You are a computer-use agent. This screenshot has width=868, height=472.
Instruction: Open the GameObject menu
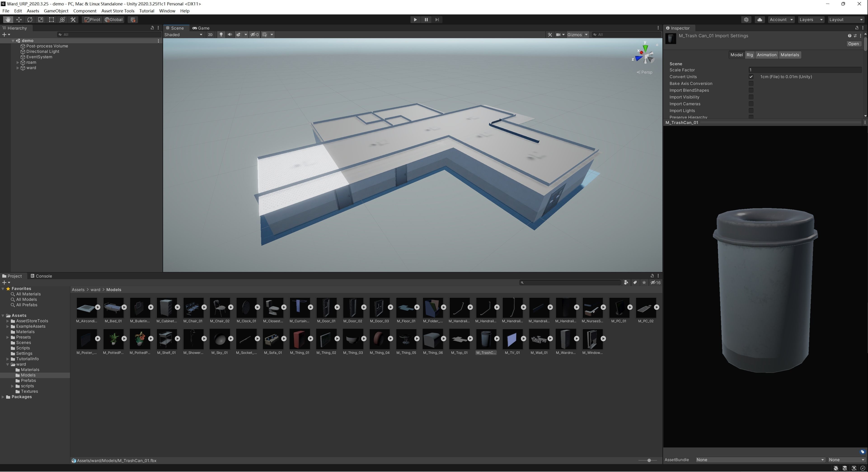click(56, 11)
